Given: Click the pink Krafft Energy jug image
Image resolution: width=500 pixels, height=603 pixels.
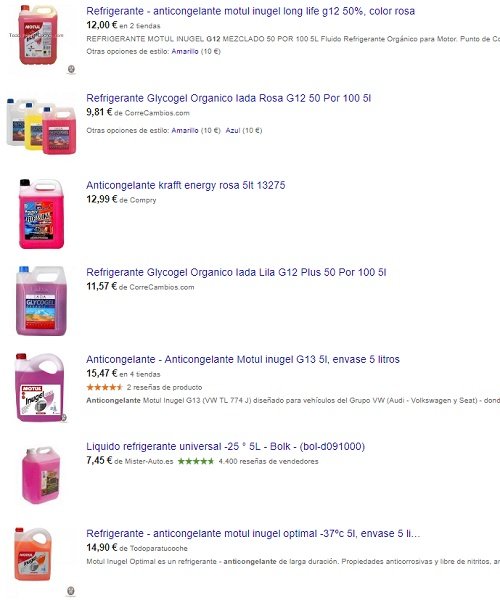Looking at the screenshot, I should pos(41,214).
